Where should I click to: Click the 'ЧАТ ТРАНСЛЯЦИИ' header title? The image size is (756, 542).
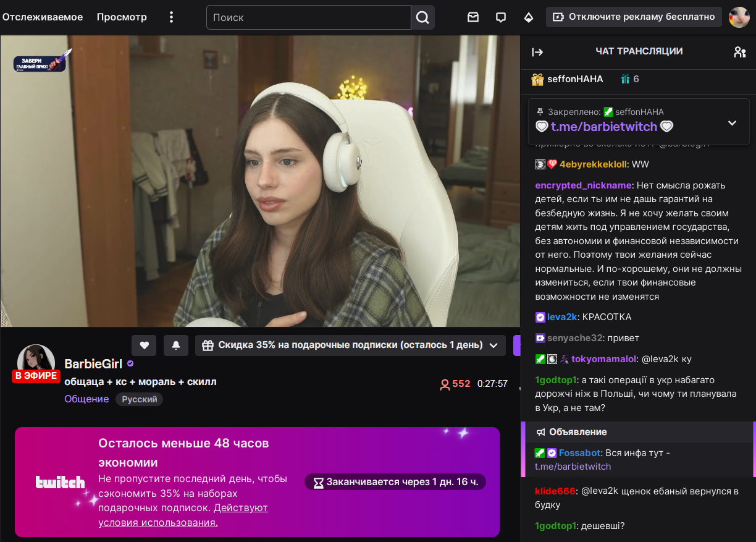coord(639,51)
